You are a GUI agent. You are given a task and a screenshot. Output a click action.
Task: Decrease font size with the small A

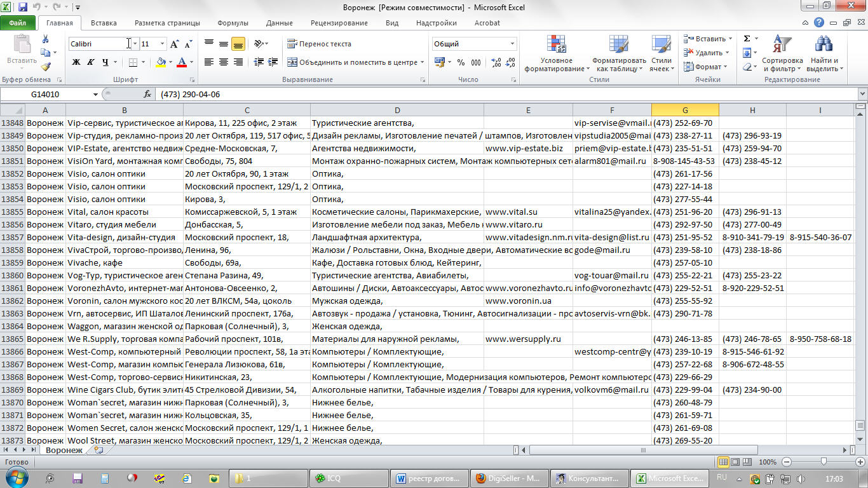[x=188, y=44]
